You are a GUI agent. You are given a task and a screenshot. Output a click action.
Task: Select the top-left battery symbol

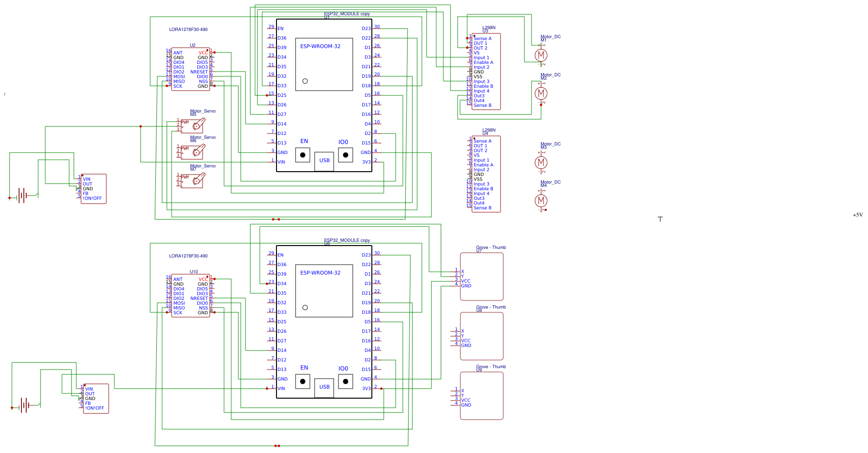22,195
